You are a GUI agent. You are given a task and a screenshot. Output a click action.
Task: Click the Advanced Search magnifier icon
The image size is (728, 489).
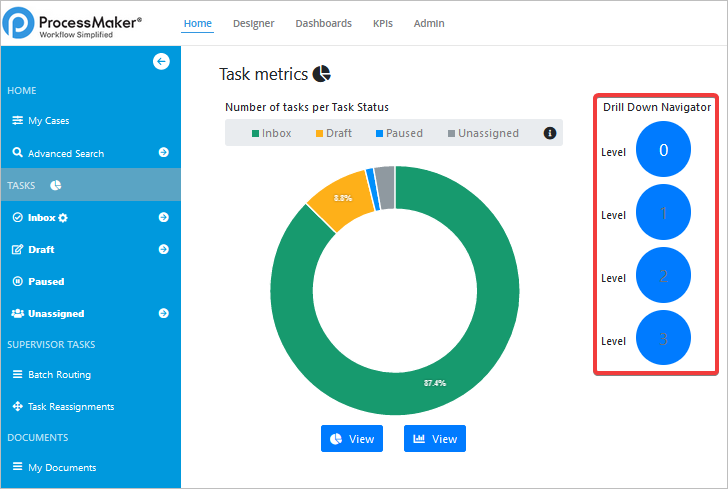(18, 153)
